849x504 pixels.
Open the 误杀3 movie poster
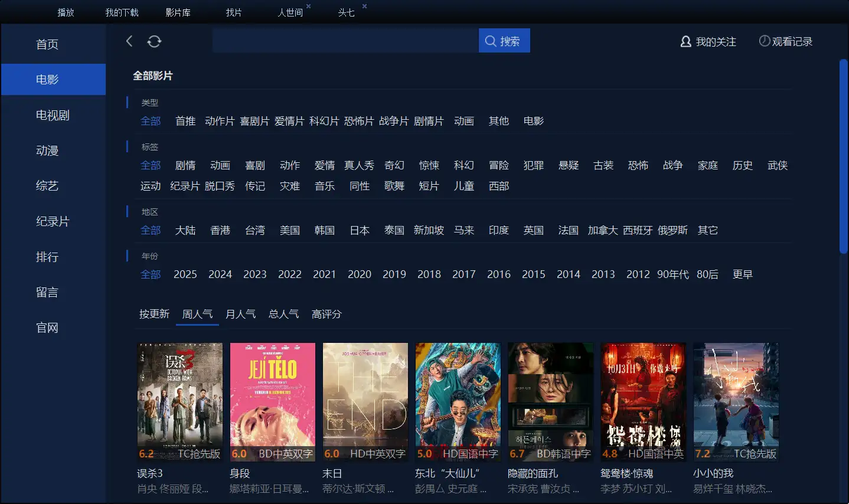tap(180, 401)
